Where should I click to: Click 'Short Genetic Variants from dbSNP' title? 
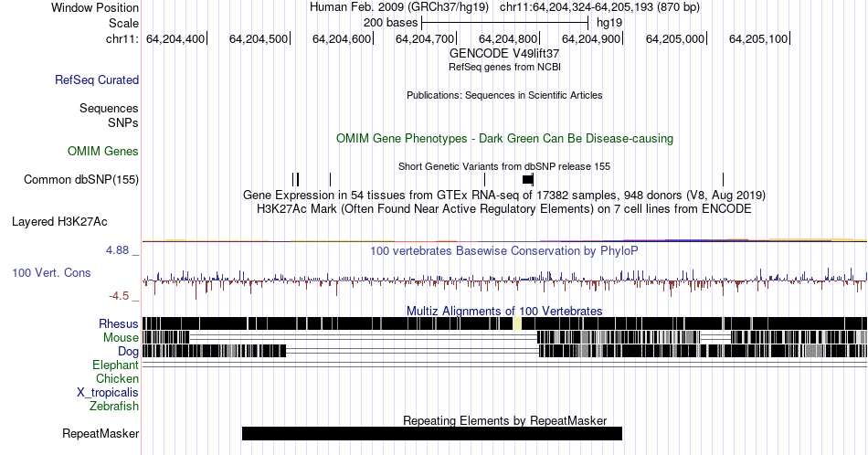pos(504,166)
